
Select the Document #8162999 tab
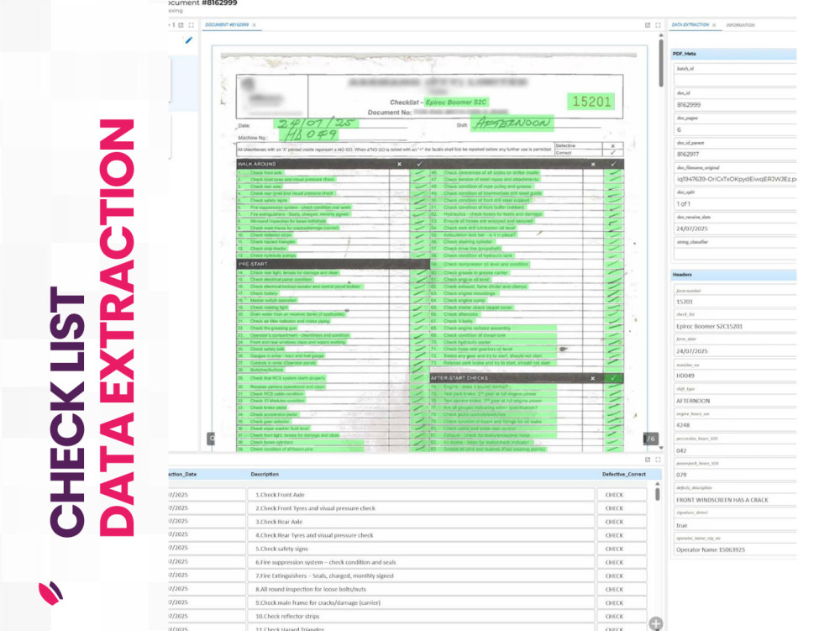227,25
